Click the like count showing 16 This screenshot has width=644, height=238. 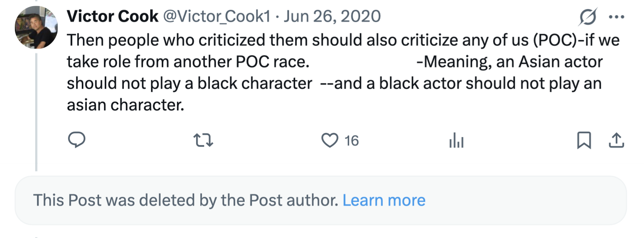click(x=351, y=141)
